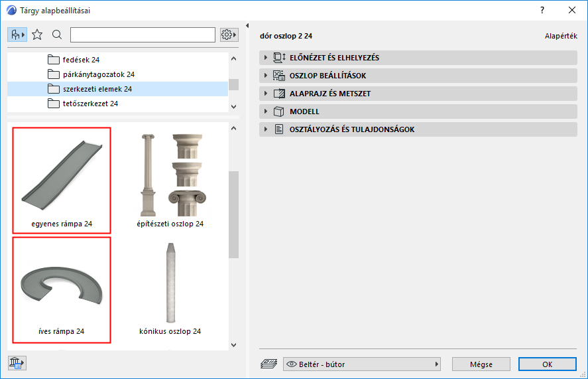
Task: Cancel with the Mégse button
Action: (481, 364)
